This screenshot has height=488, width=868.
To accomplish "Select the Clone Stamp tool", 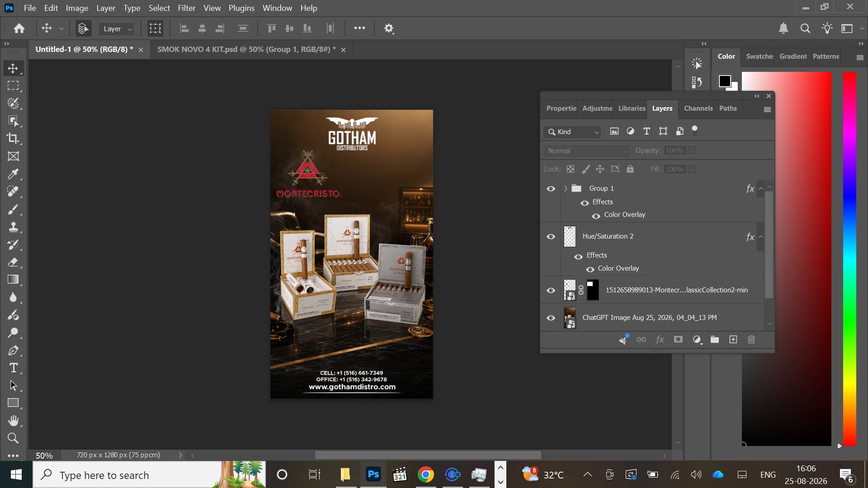I will (x=13, y=227).
